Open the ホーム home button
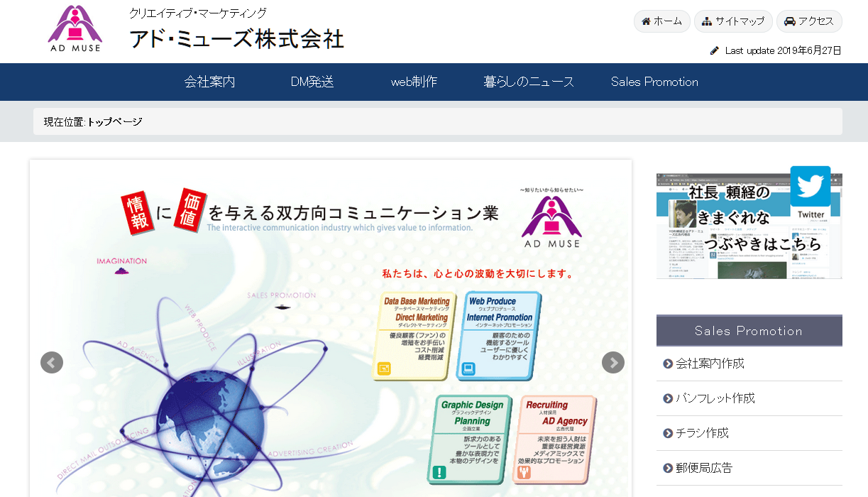Viewport: 868px width, 497px height. [x=661, y=21]
